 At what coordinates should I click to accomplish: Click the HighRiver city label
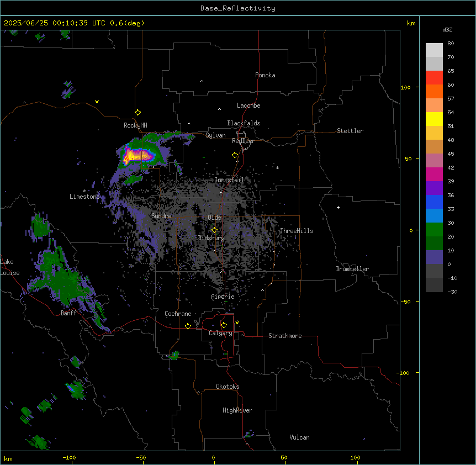[x=237, y=410]
